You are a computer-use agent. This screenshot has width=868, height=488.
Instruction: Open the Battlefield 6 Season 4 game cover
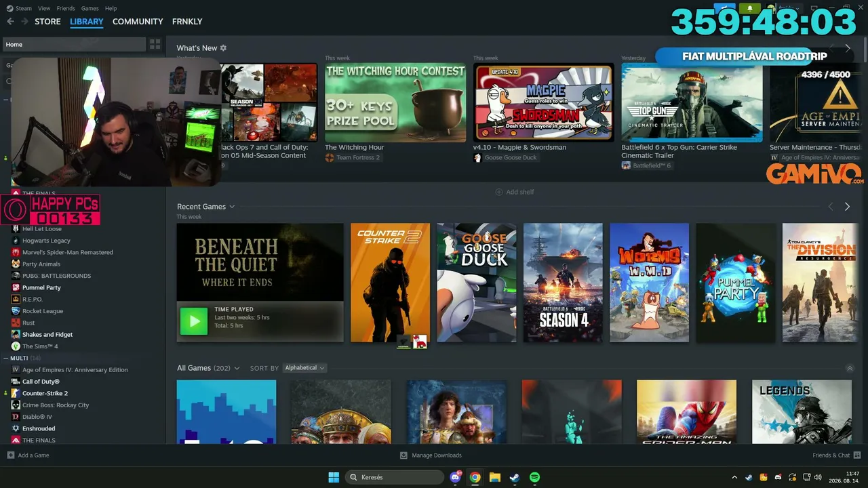pos(563,283)
